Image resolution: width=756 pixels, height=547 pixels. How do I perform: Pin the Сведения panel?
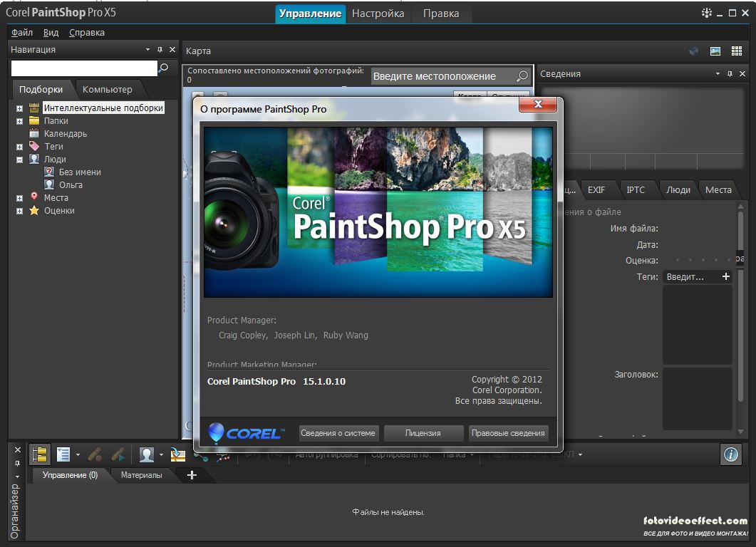[730, 74]
